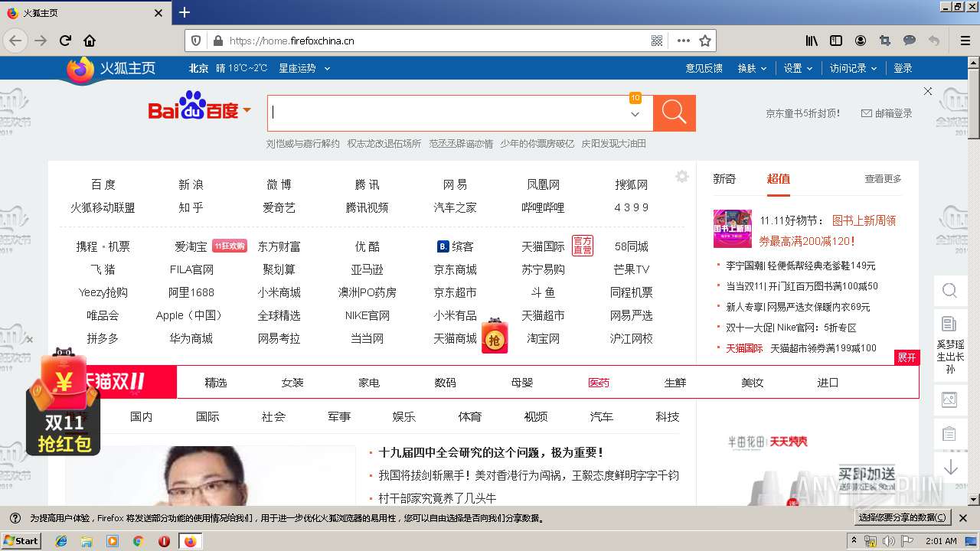980x551 pixels.
Task: Open the QR code icon in address bar
Action: pyautogui.click(x=657, y=41)
